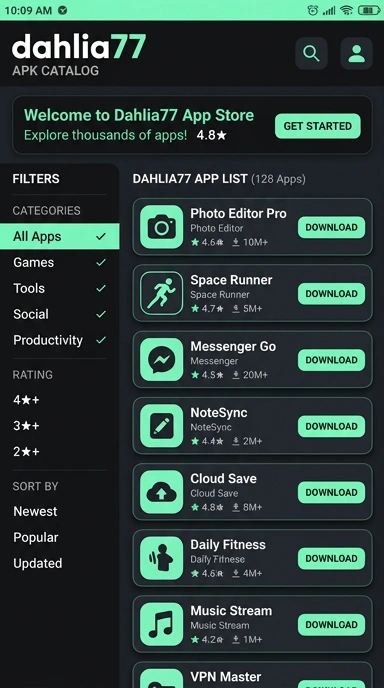Tap the Space Runner running-man icon

point(161,293)
